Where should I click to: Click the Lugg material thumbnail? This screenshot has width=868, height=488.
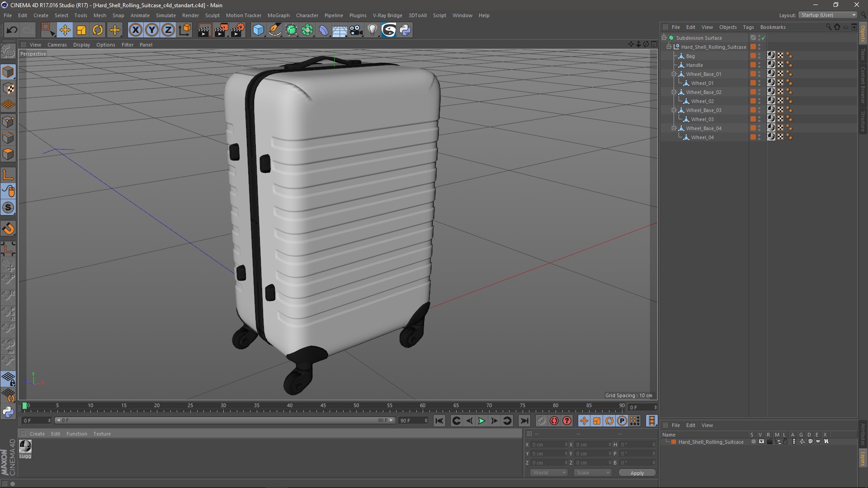click(25, 446)
